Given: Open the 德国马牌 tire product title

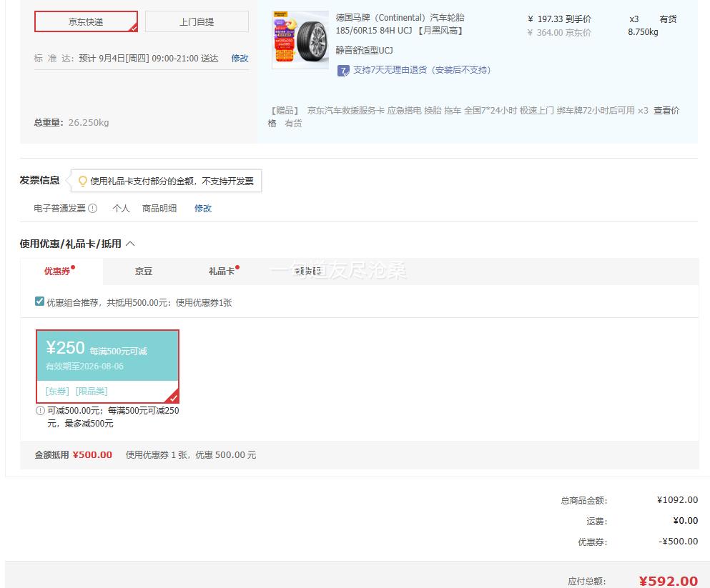Looking at the screenshot, I should (x=400, y=24).
